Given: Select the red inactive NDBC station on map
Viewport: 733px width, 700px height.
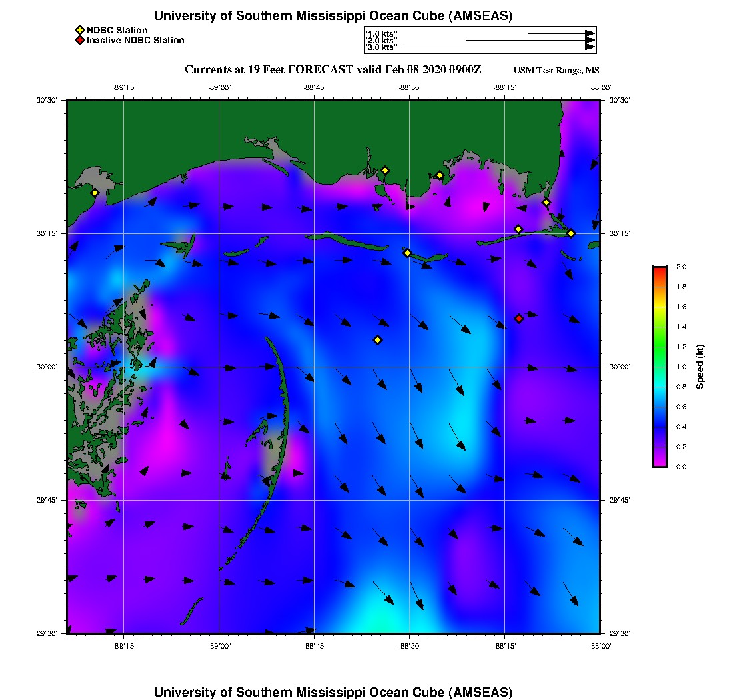Looking at the screenshot, I should [x=519, y=319].
